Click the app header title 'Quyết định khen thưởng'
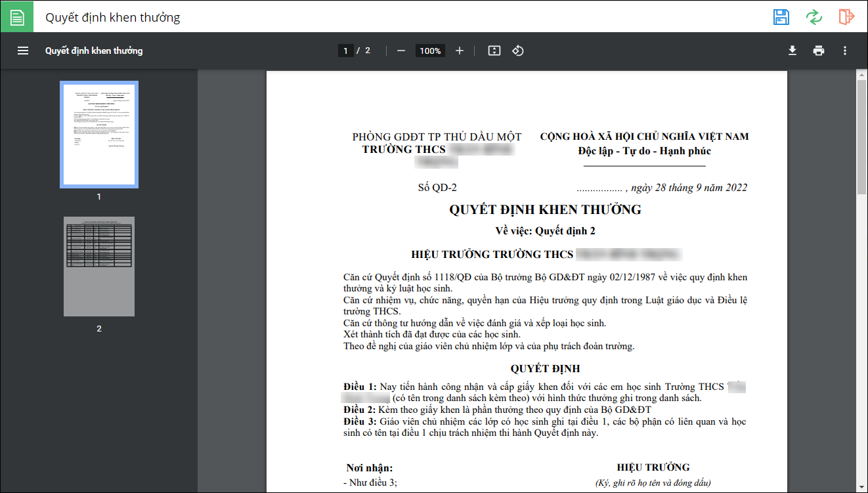This screenshot has width=868, height=493. pos(113,18)
